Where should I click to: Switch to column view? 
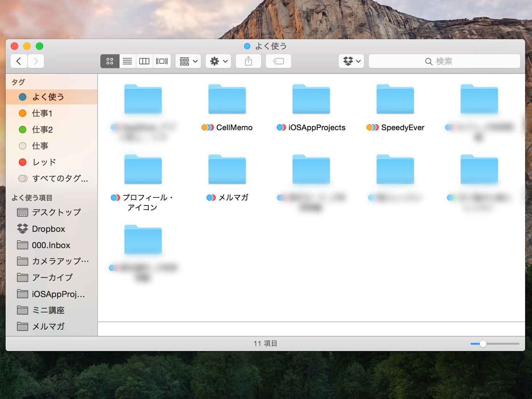pyautogui.click(x=144, y=61)
